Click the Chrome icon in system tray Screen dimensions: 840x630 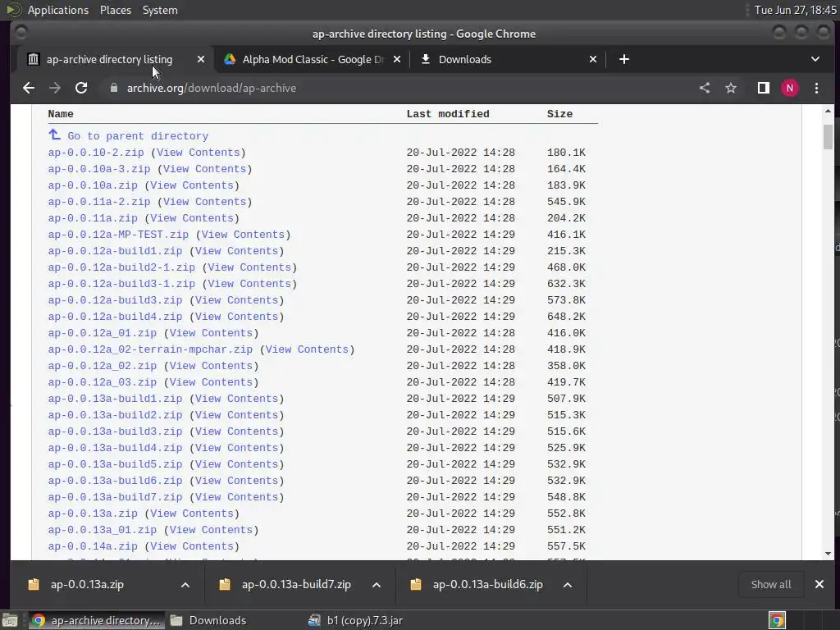(777, 620)
